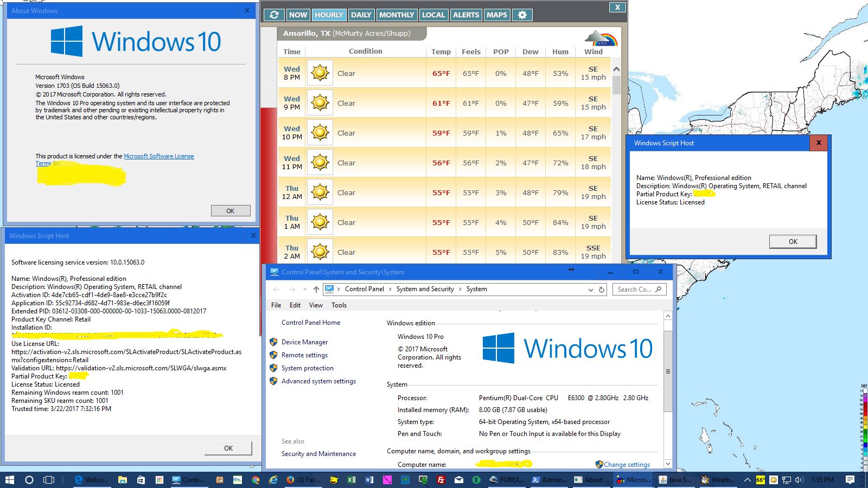Image resolution: width=868 pixels, height=488 pixels.
Task: Refresh the weather data with the reload icon
Action: (x=274, y=15)
